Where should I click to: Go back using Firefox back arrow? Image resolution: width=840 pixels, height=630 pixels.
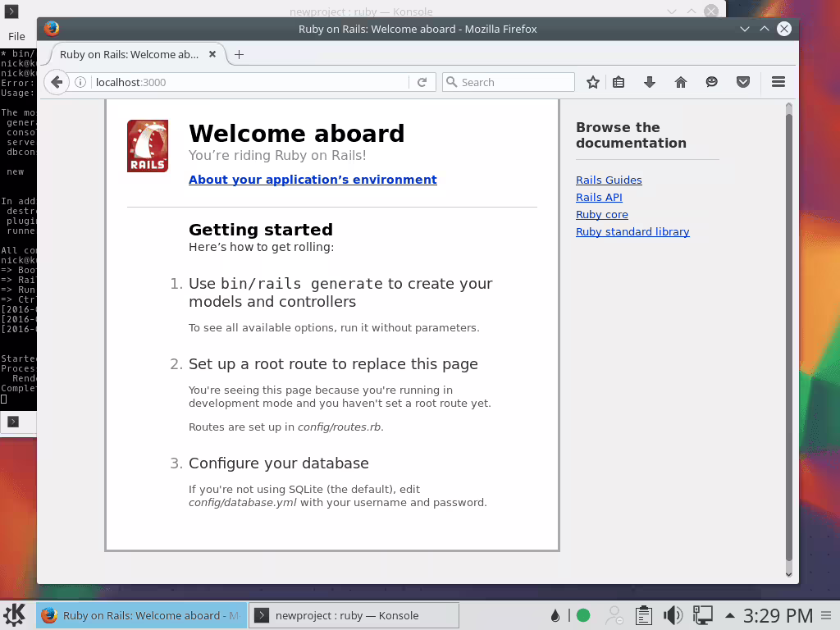57,82
